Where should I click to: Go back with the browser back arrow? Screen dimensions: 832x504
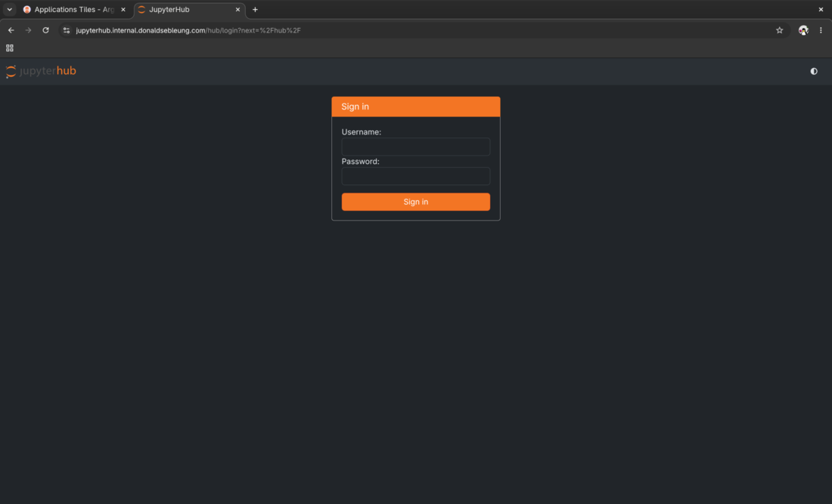11,30
